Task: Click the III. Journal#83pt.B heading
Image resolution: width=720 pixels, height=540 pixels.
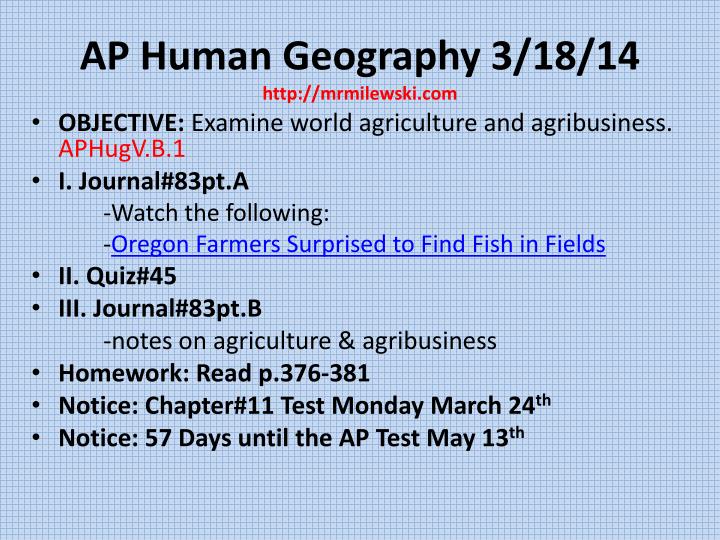Action: pos(160,308)
